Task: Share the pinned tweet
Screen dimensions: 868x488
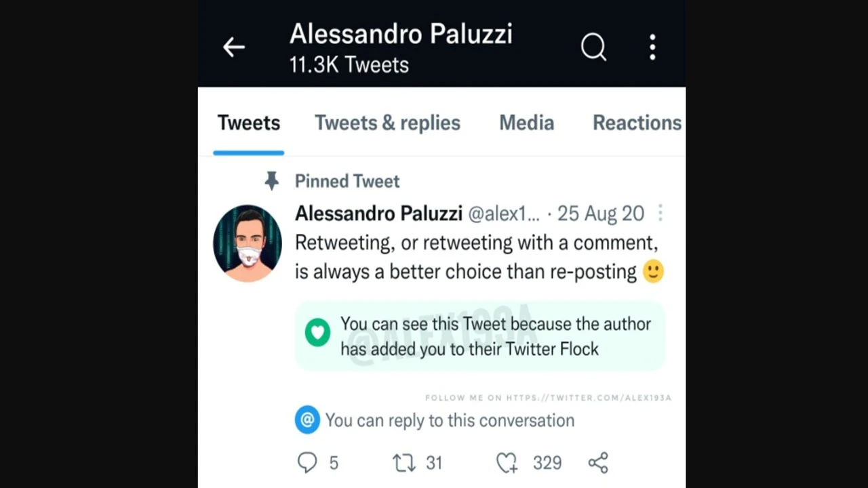Action: pos(598,463)
